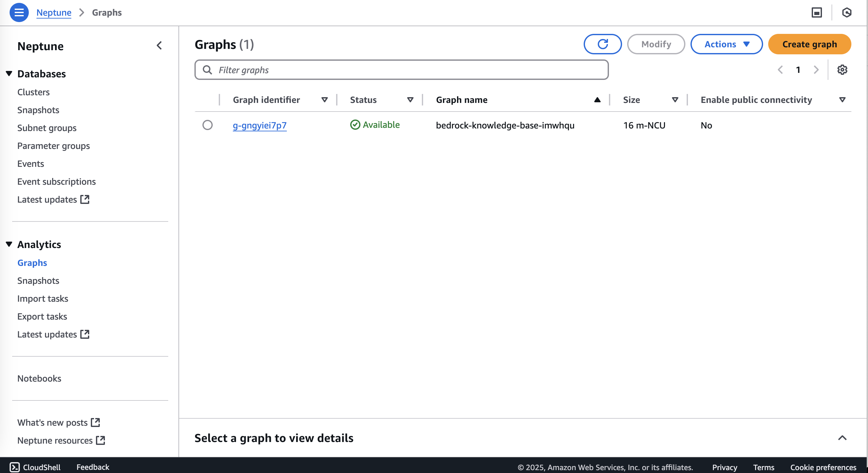Viewport: 868px width, 473px height.
Task: Navigate to Parameter groups
Action: pos(53,146)
